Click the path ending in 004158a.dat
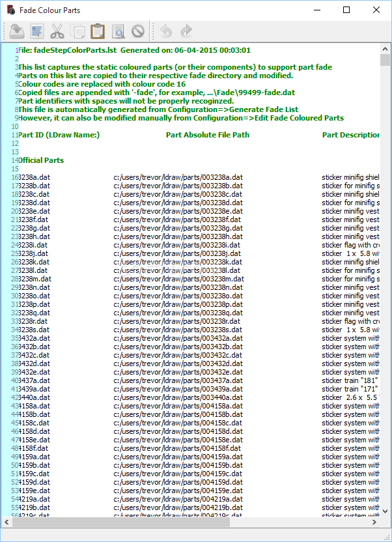 click(178, 406)
